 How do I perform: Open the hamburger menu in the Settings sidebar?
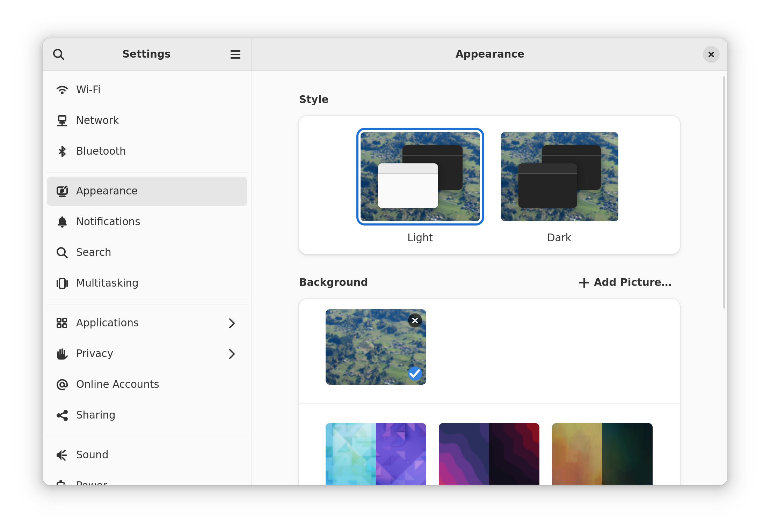[235, 54]
